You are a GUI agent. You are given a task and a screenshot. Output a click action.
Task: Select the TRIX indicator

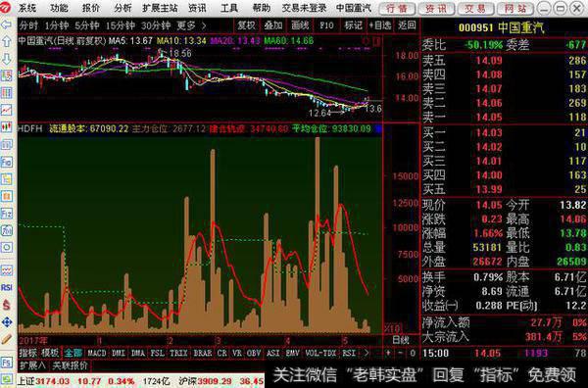(x=178, y=353)
